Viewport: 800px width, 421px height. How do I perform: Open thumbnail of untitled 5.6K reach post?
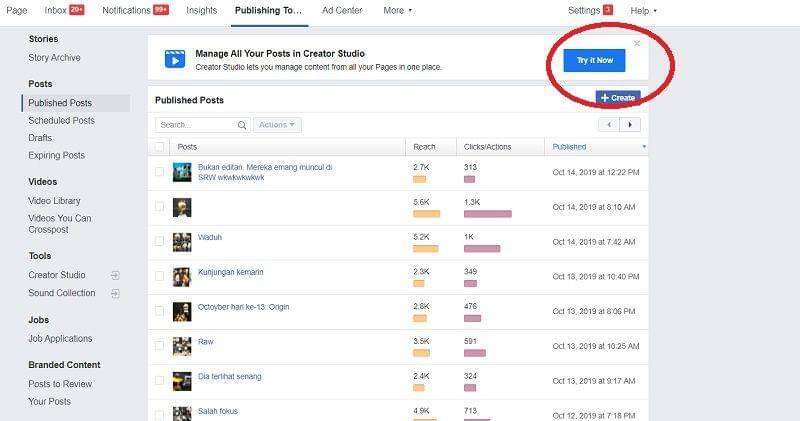[x=182, y=208]
